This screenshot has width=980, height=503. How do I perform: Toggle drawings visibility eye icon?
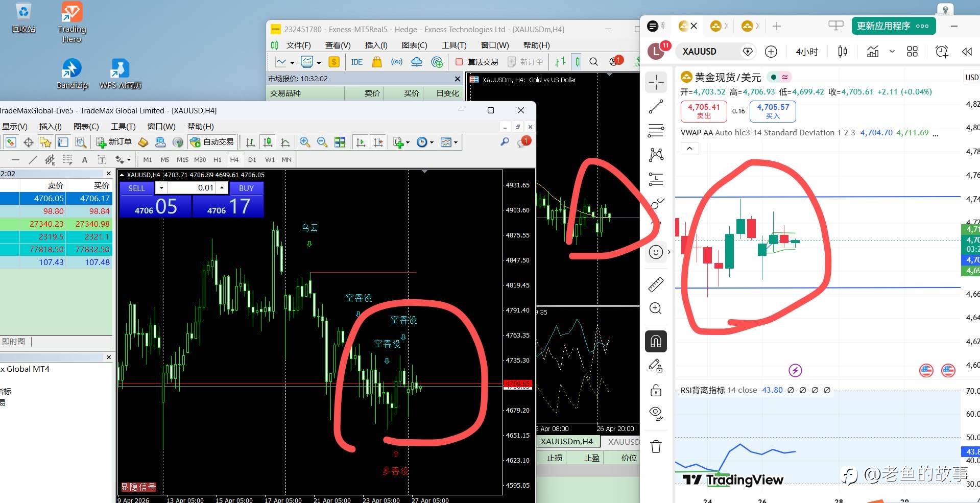point(656,413)
